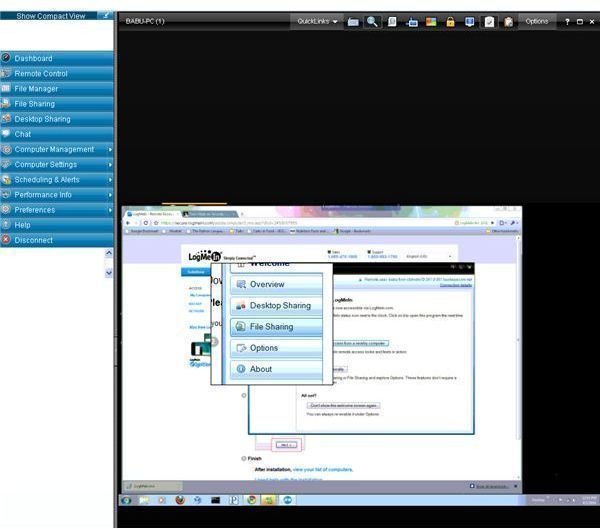Click the browser reload button
Screen dimensions: 600x529
(x=146, y=223)
